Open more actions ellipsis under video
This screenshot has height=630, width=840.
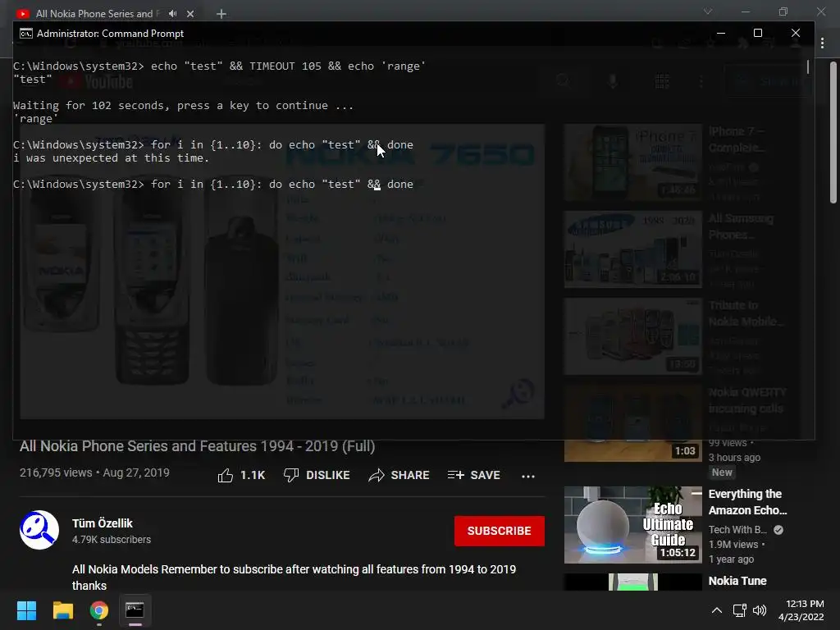pyautogui.click(x=528, y=476)
